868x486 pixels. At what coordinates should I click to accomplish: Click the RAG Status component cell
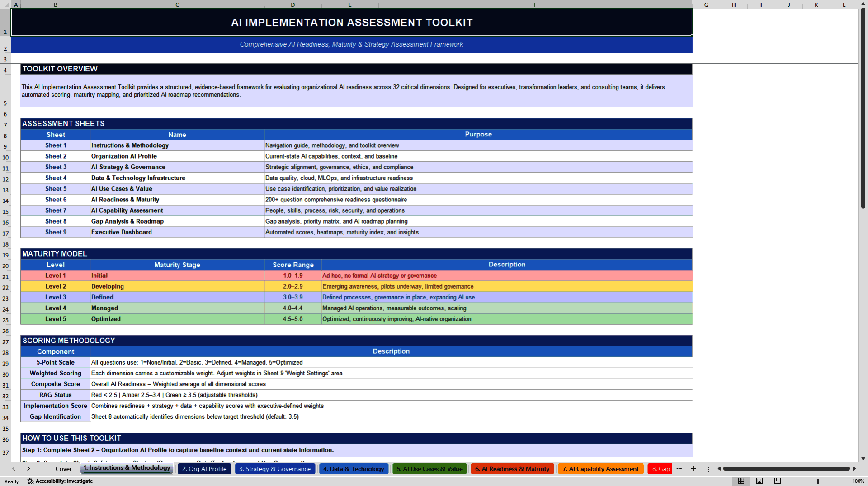pyautogui.click(x=56, y=395)
